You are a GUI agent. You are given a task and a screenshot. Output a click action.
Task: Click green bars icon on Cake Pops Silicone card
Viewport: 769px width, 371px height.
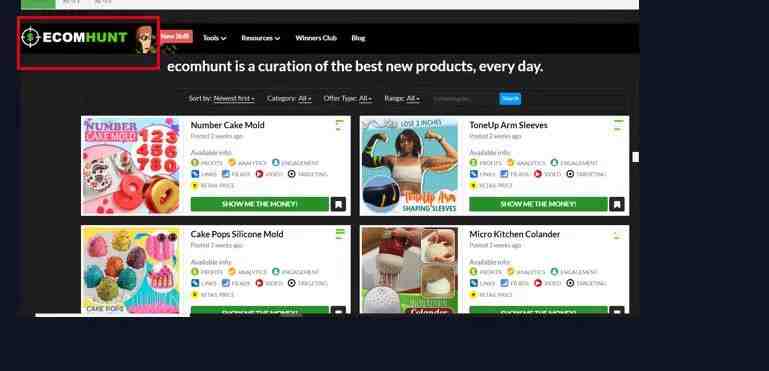coord(339,234)
